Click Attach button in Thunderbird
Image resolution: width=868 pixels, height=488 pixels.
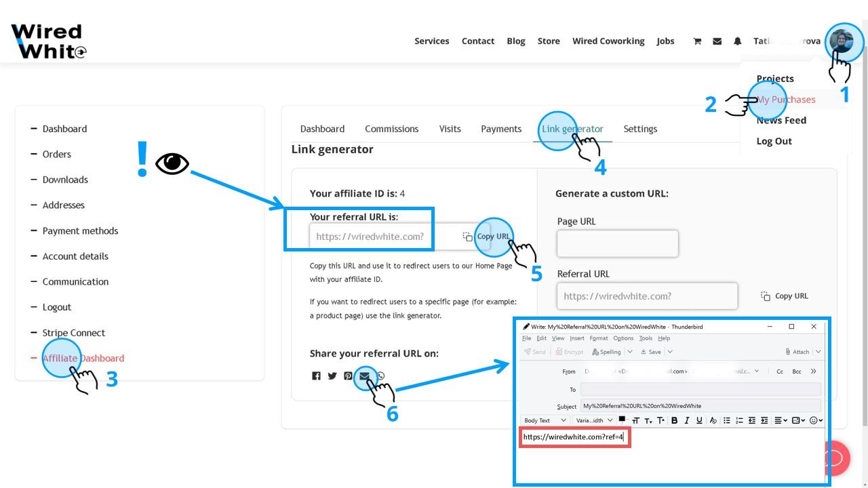click(797, 352)
